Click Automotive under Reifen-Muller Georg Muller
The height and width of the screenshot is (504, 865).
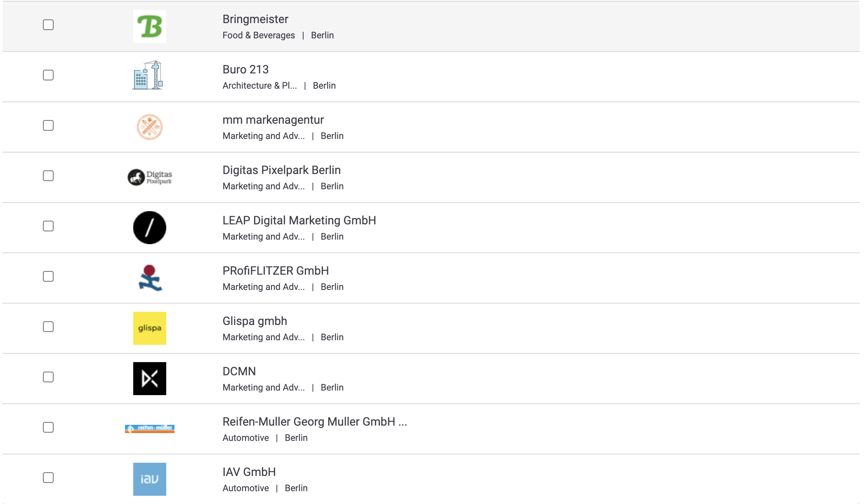click(x=245, y=438)
